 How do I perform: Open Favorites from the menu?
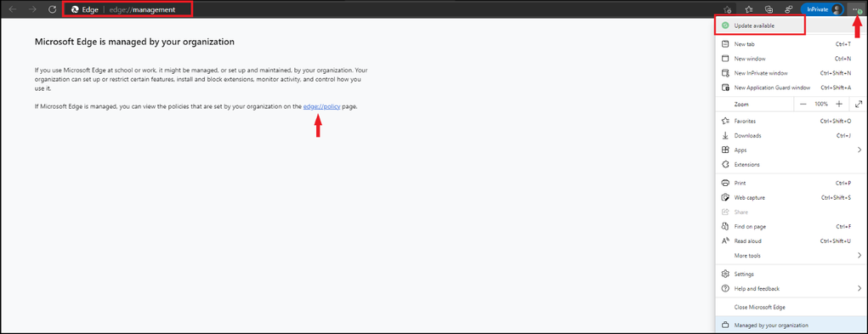[x=791, y=121]
